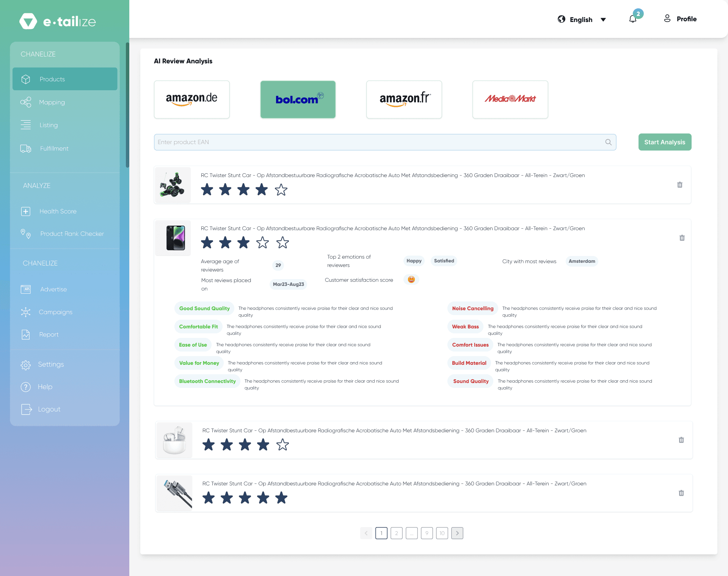The image size is (728, 576).
Task: Open Campaigns from sidebar
Action: coord(55,312)
